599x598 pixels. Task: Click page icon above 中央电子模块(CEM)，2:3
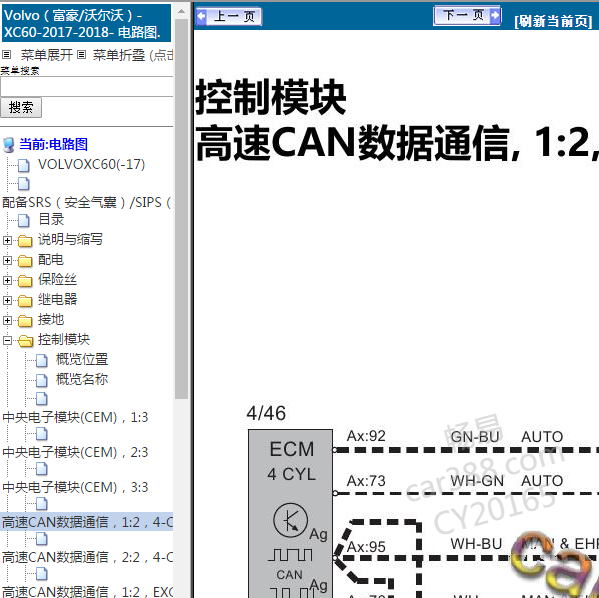42,434
